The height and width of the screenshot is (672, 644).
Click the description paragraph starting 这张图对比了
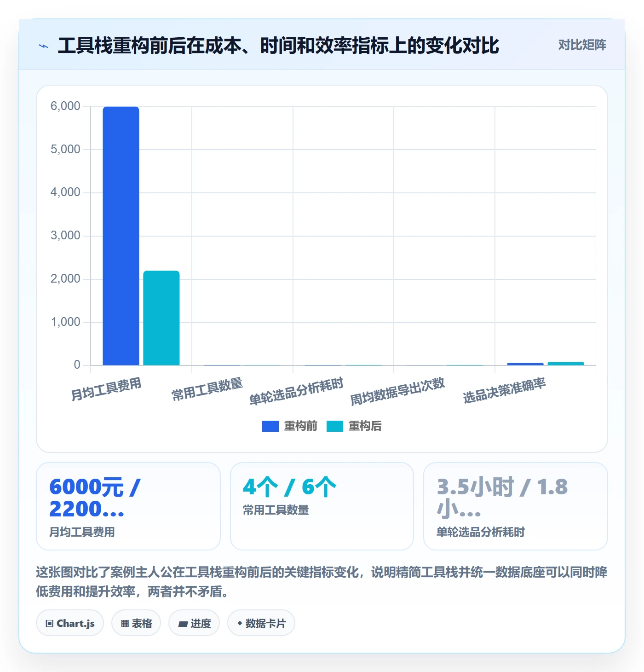(322, 582)
